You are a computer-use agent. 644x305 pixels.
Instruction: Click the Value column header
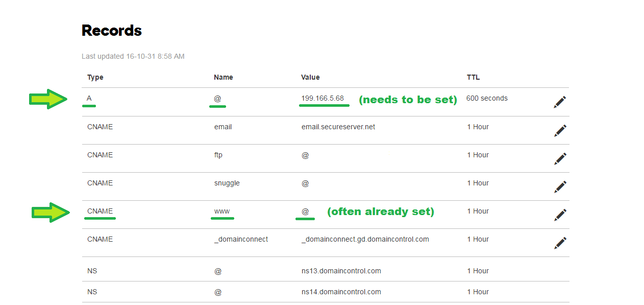[x=310, y=78]
